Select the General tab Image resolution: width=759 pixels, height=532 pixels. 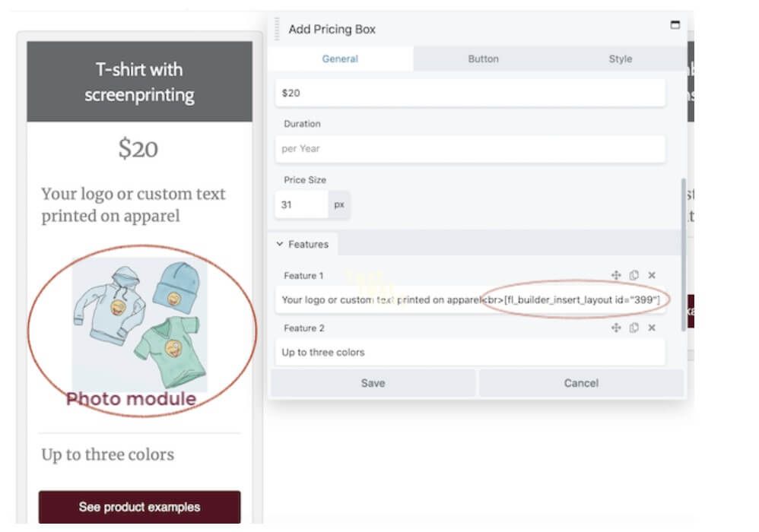point(340,59)
